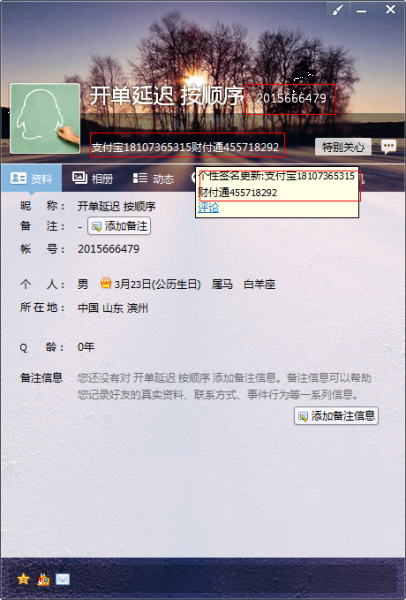Click the nickname 开单延迟 按顺序 in header

[167, 96]
